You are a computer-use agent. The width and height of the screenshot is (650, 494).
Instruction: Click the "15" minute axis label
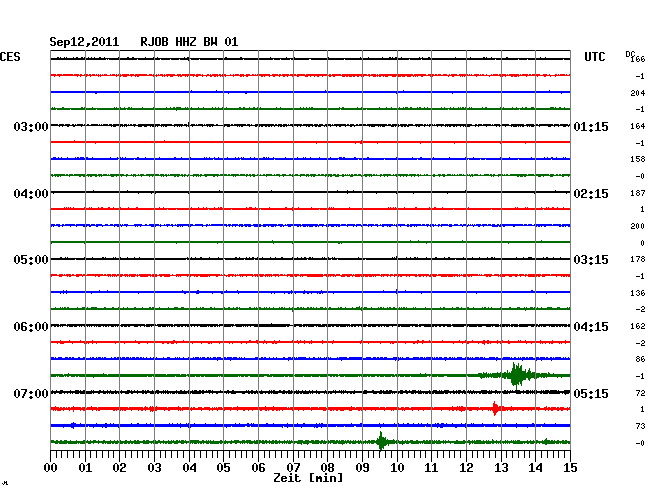click(570, 467)
